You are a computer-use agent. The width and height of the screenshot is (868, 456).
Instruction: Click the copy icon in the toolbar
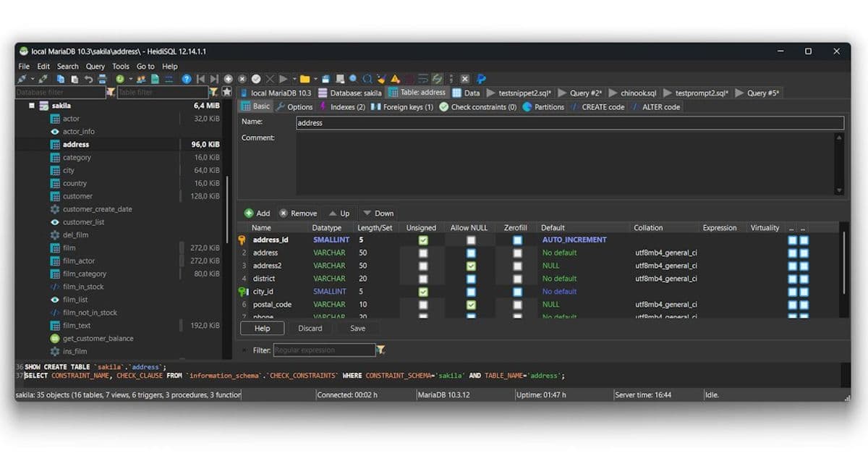coord(61,79)
